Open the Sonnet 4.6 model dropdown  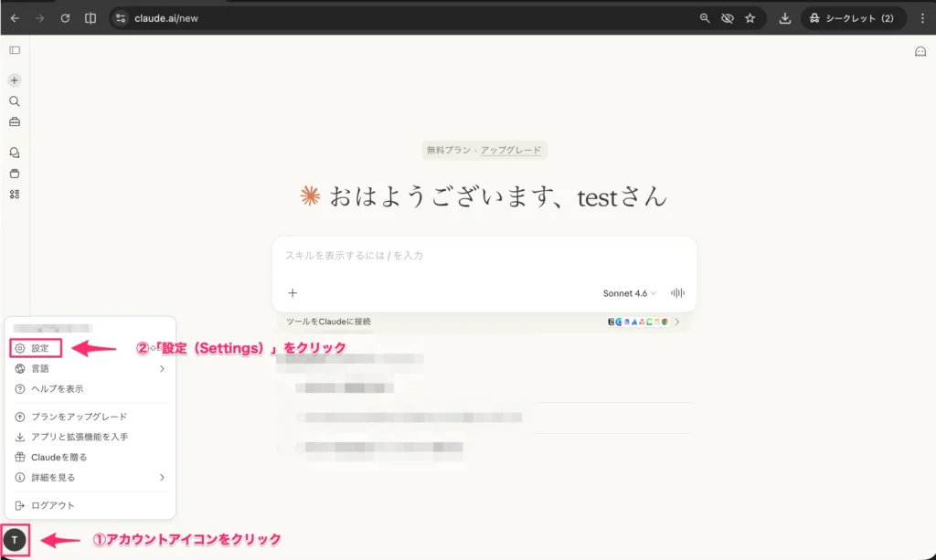tap(628, 292)
